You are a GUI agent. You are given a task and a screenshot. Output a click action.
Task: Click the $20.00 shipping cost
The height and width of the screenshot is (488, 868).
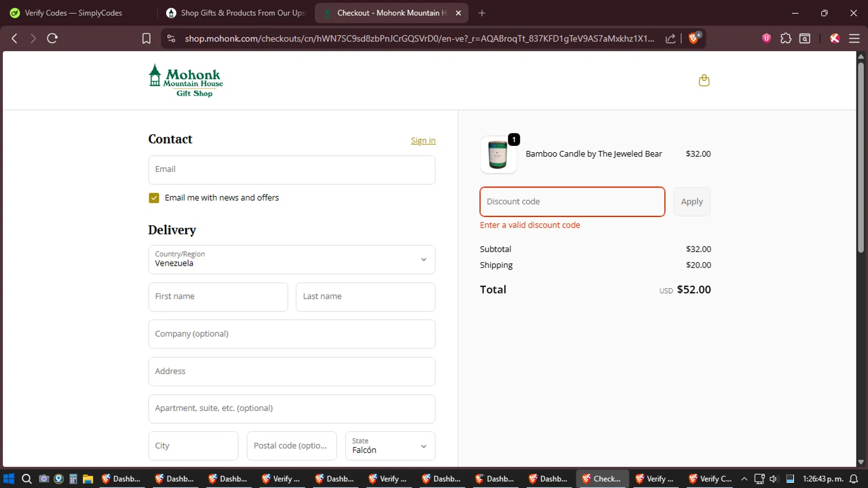698,265
